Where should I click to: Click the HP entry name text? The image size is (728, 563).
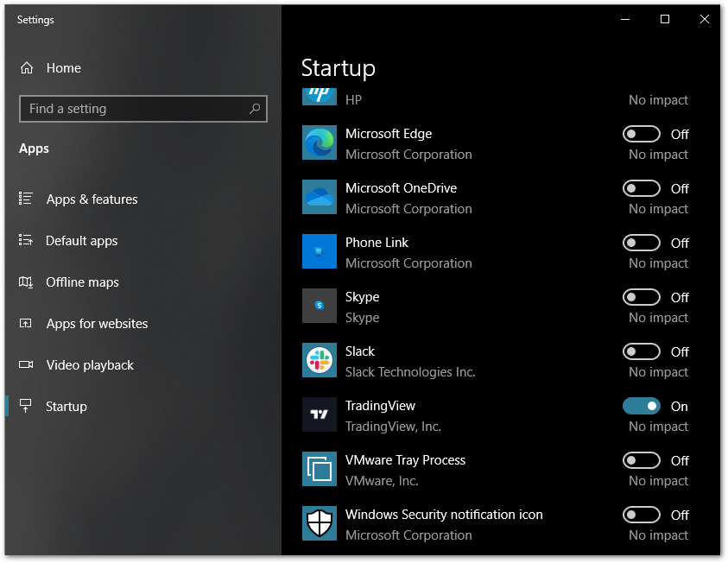pyautogui.click(x=353, y=100)
